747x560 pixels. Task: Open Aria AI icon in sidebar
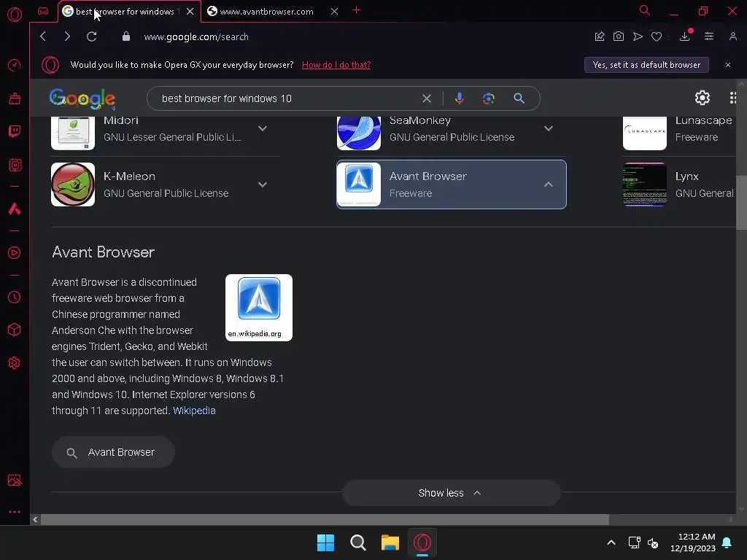(15, 209)
